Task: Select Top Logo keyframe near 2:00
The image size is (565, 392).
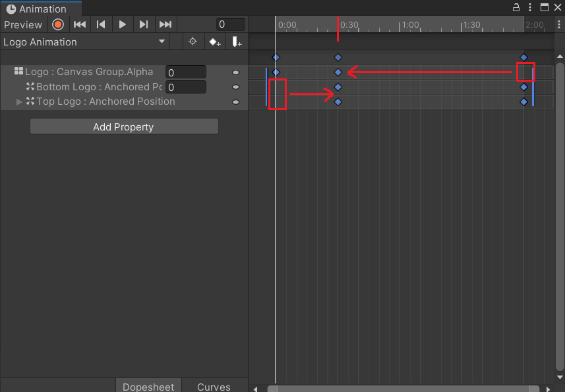Action: (x=523, y=102)
